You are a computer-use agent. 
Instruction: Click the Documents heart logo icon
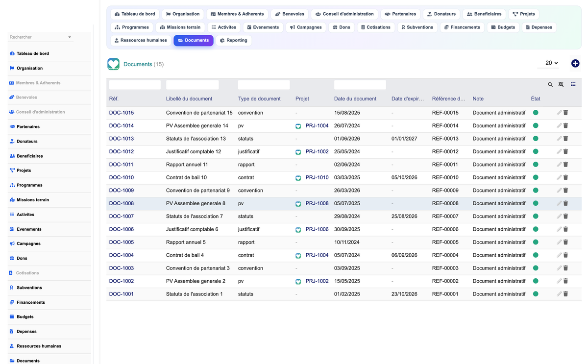click(113, 64)
